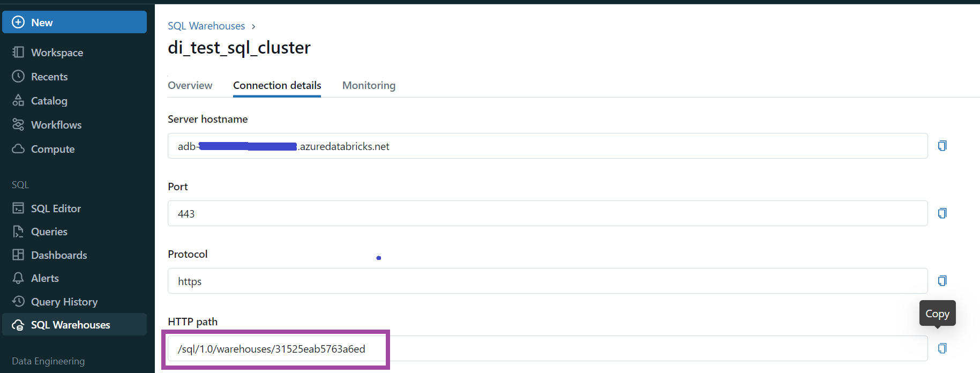980x373 pixels.
Task: Launch the SQL Editor
Action: [56, 208]
